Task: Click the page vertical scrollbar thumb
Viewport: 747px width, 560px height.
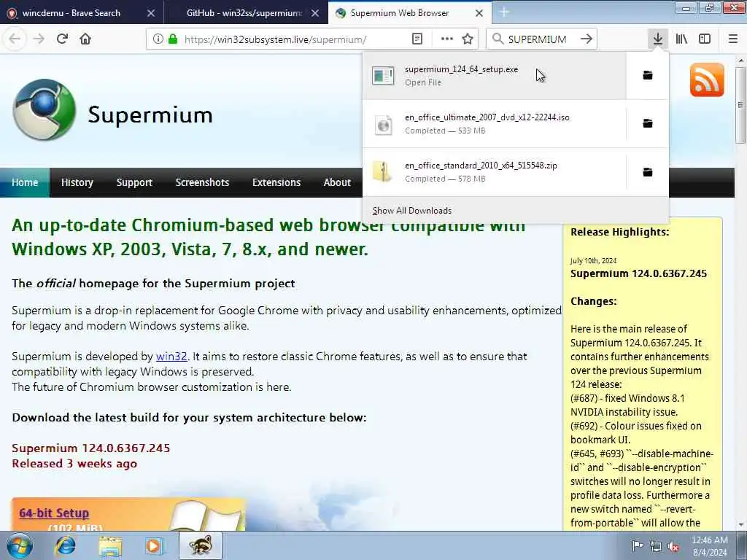Action: pos(740,105)
